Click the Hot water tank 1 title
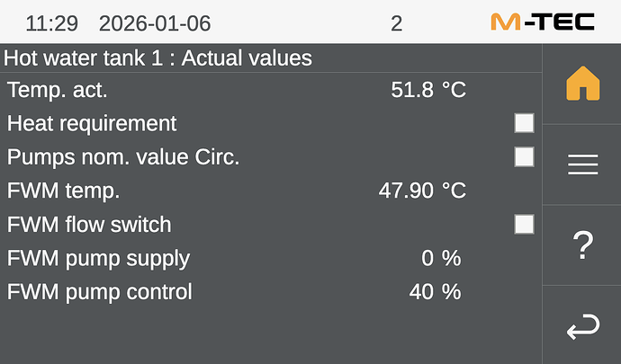This screenshot has height=364, width=621. pyautogui.click(x=158, y=58)
